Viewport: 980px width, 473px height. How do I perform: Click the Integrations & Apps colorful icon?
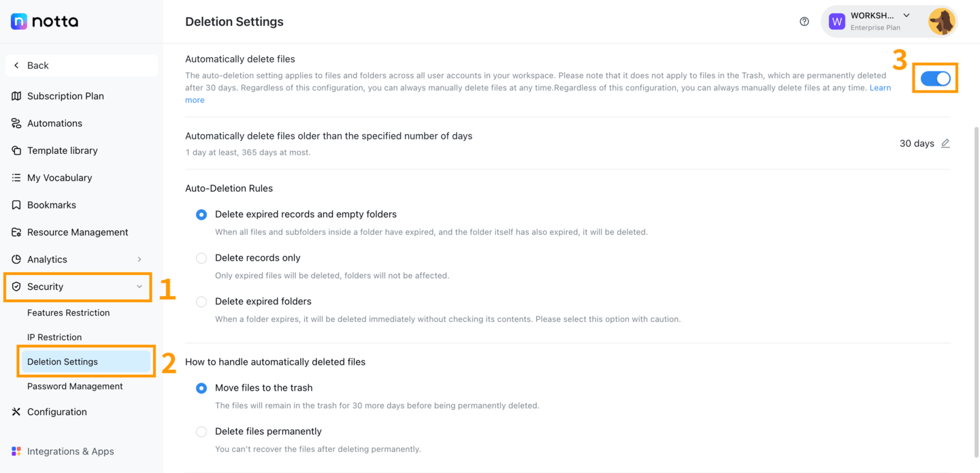click(x=16, y=451)
